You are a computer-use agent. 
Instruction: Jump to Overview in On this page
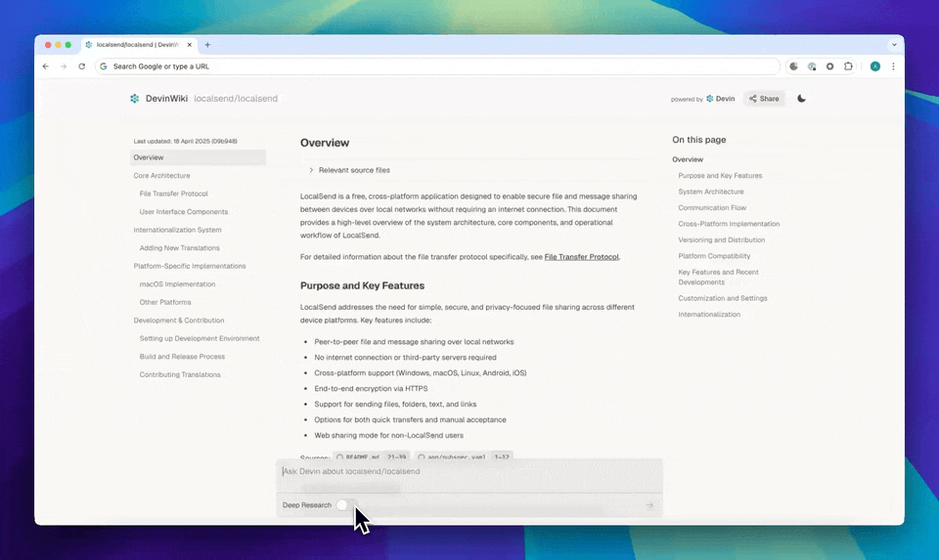[x=688, y=159]
